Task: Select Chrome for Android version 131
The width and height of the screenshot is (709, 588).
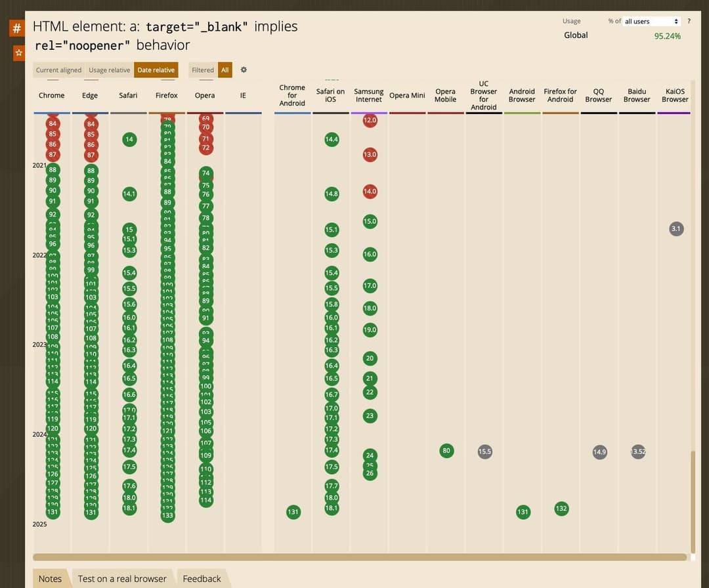Action: (293, 512)
